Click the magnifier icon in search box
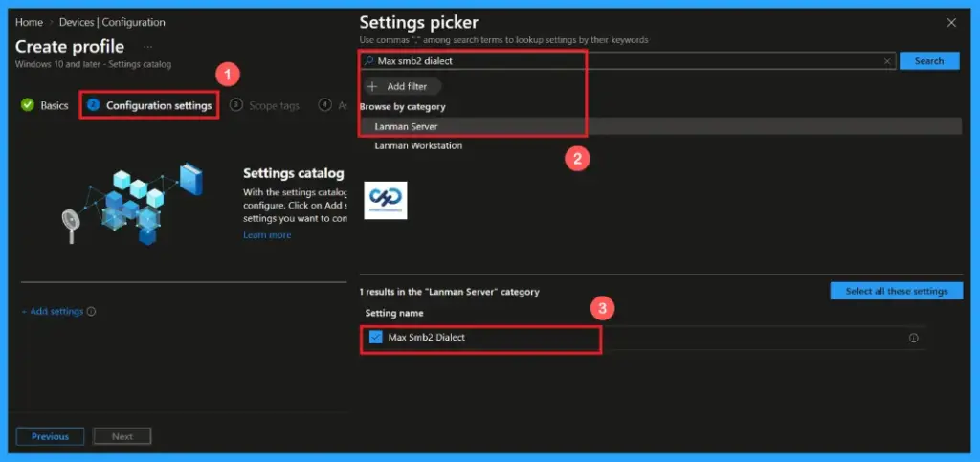Viewport: 980px width, 462px height. pyautogui.click(x=368, y=61)
